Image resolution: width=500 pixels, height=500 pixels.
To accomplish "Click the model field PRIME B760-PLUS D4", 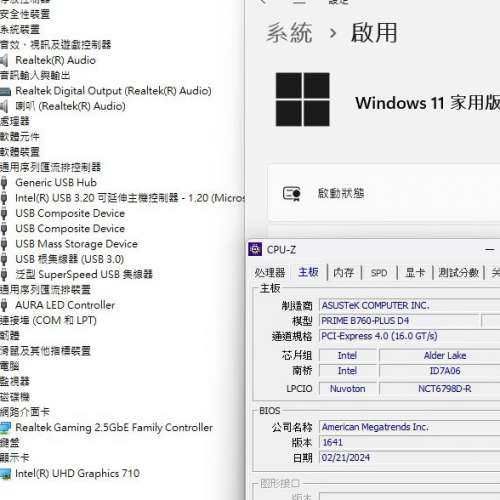I will [x=399, y=321].
